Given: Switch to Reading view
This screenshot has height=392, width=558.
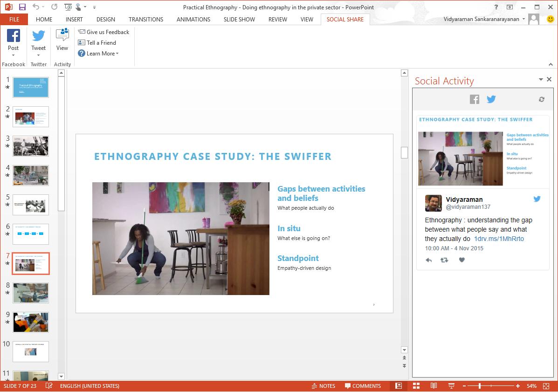Looking at the screenshot, I should (434, 386).
